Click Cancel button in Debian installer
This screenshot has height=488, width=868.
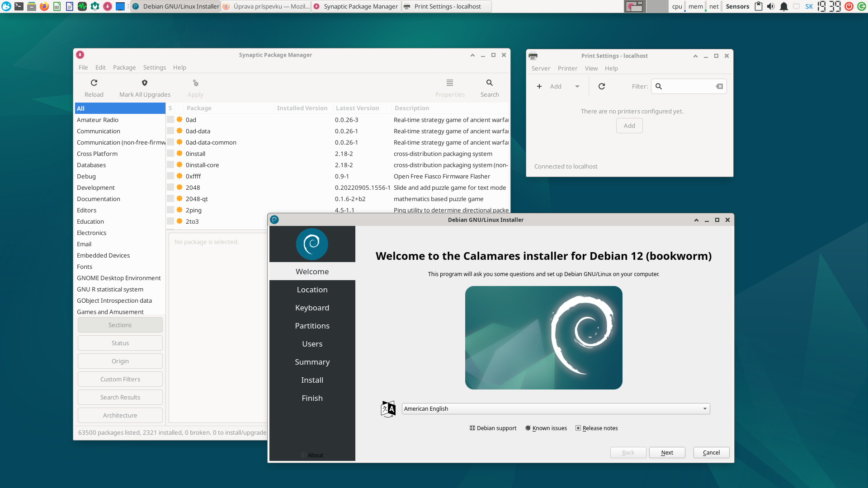click(x=712, y=453)
